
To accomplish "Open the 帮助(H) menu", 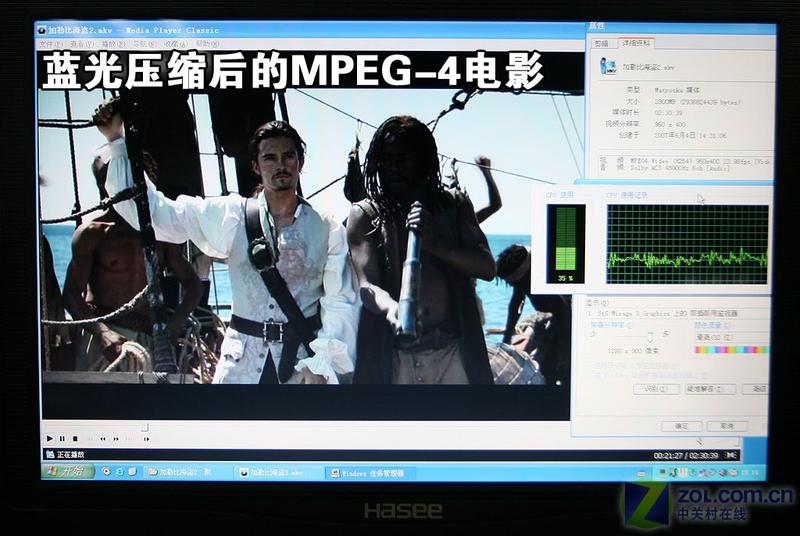I will coord(208,44).
